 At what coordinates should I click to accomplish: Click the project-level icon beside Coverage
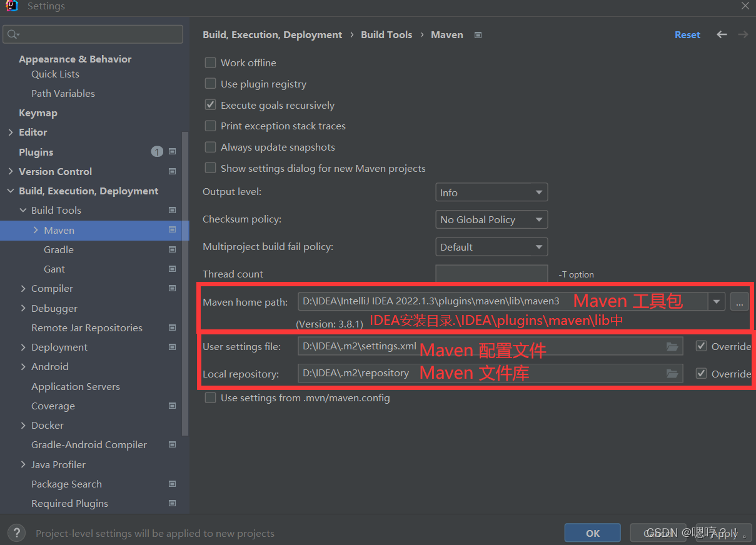pyautogui.click(x=173, y=406)
